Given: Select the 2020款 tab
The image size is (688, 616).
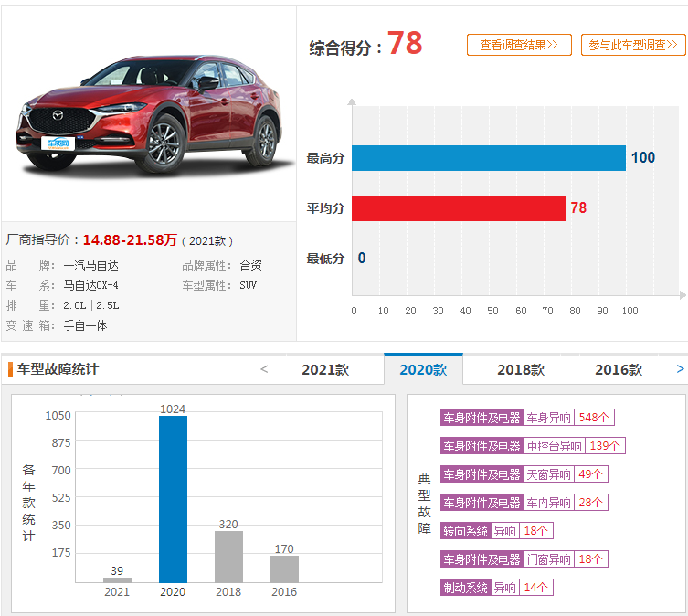Looking at the screenshot, I should click(x=423, y=370).
